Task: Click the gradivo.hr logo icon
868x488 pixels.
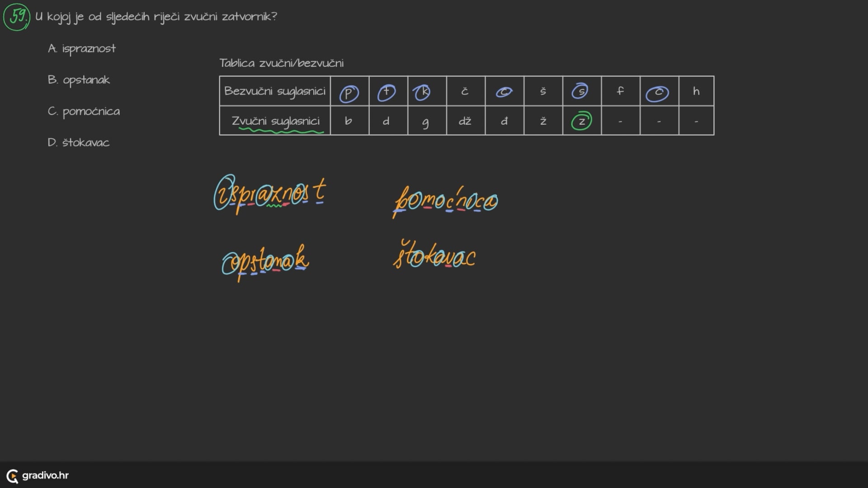Action: pos(12,476)
